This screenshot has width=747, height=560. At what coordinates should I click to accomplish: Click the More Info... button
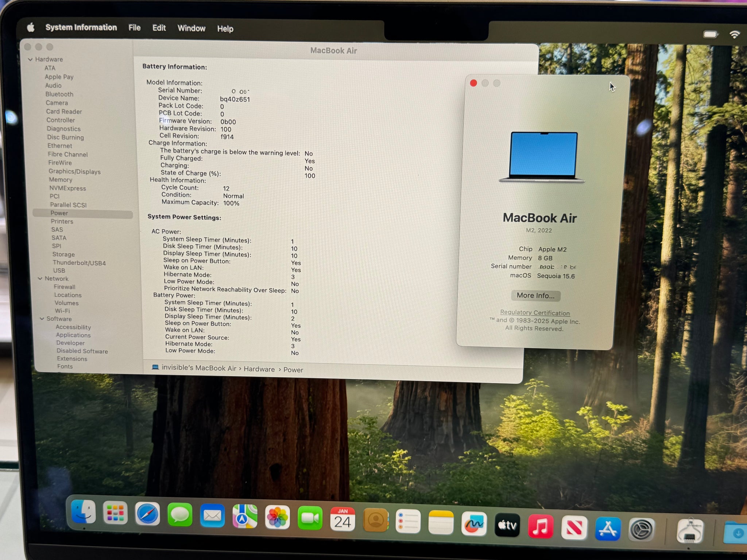point(535,295)
